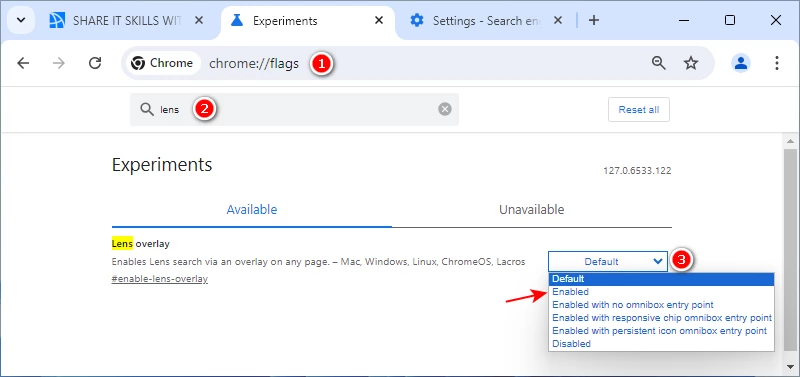The image size is (800, 377).
Task: Choose Disabled in the dropdown list
Action: (x=661, y=344)
